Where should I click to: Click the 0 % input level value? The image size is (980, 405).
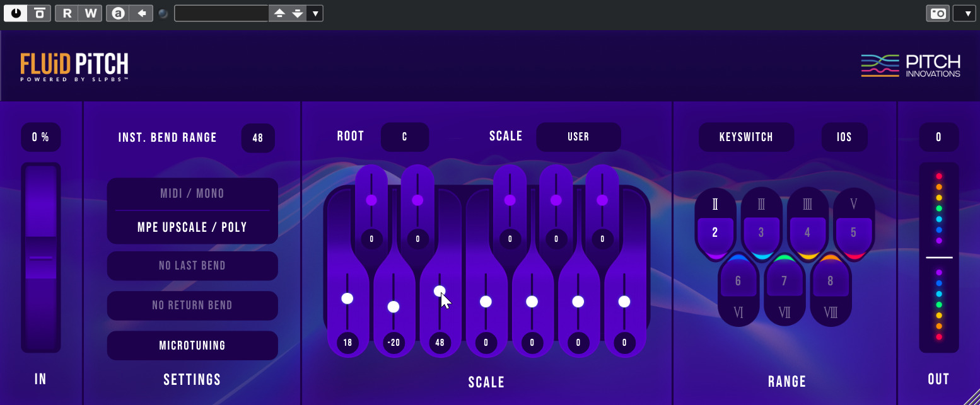tap(41, 137)
